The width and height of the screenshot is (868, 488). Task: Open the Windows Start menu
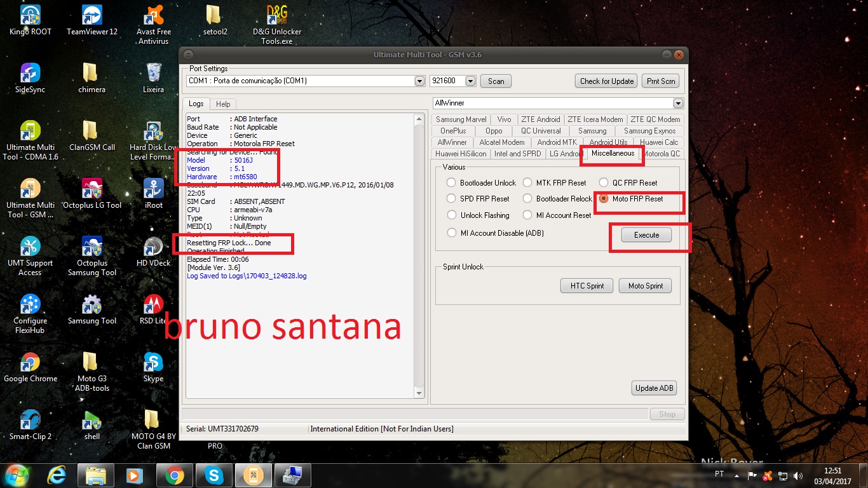[17, 475]
